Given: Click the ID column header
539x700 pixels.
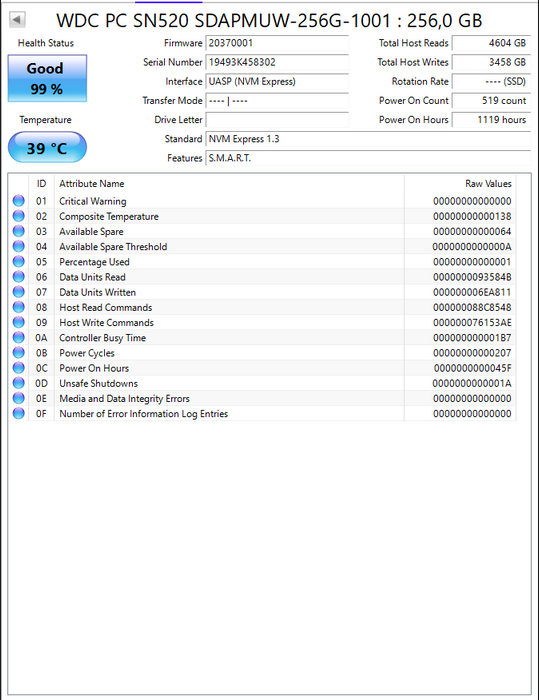Looking at the screenshot, I should coord(42,183).
